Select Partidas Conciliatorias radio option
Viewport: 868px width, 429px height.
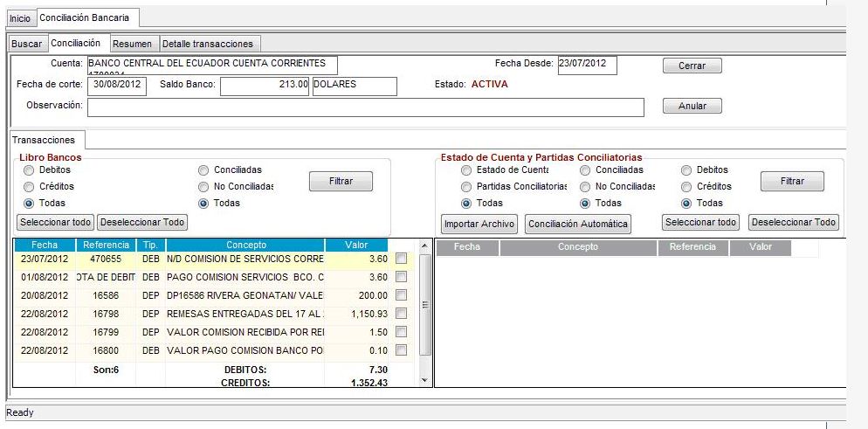(466, 187)
